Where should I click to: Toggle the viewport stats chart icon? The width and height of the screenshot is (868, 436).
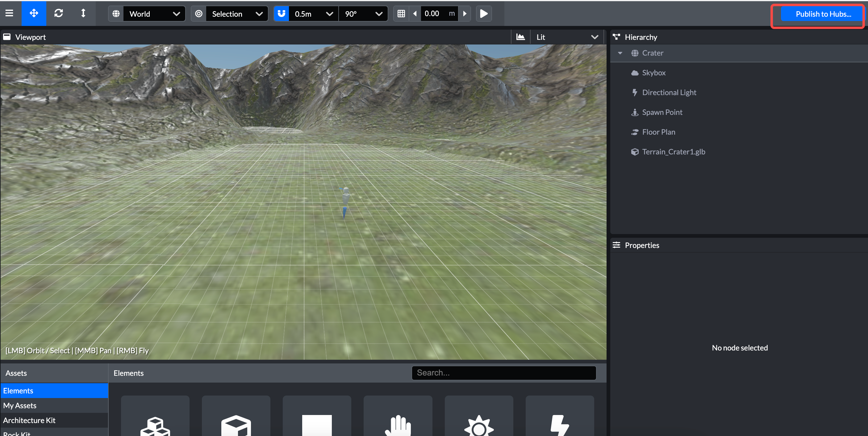520,37
